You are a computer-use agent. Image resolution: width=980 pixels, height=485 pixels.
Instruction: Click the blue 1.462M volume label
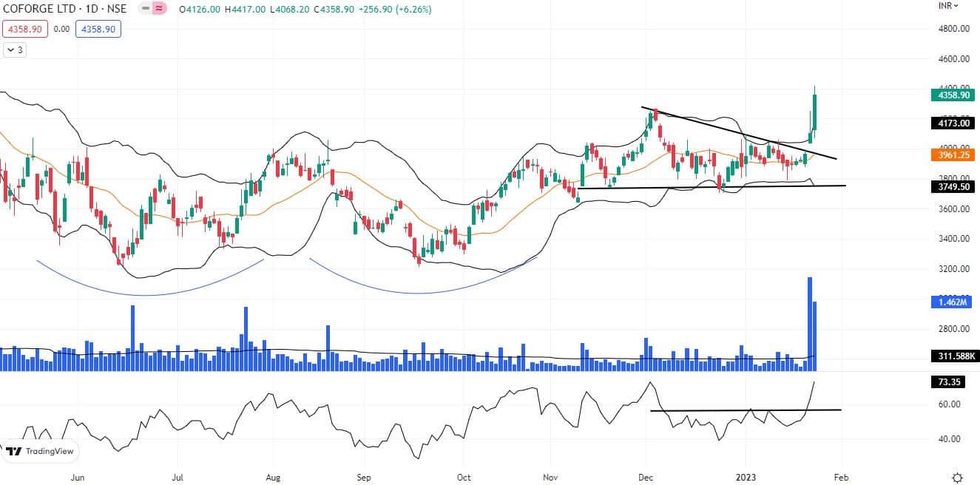point(951,302)
